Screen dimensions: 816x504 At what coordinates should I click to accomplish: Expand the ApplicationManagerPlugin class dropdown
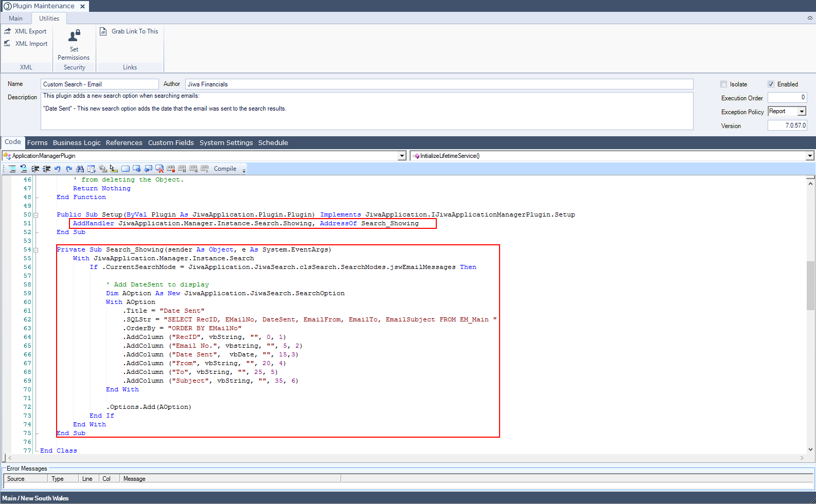pos(402,156)
